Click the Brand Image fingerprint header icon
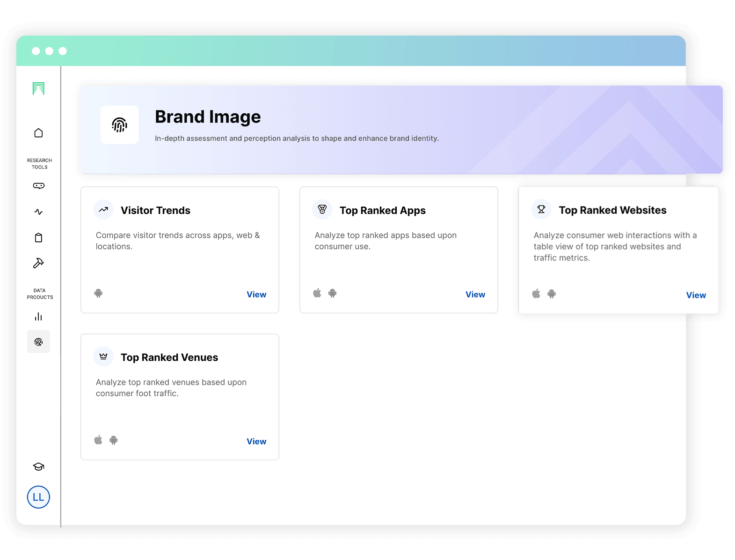 (119, 125)
